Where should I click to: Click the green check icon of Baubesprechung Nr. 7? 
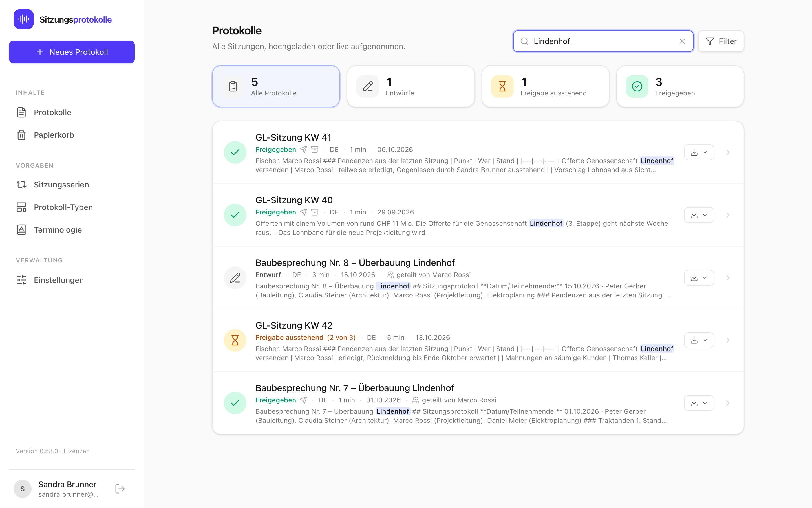[235, 403]
